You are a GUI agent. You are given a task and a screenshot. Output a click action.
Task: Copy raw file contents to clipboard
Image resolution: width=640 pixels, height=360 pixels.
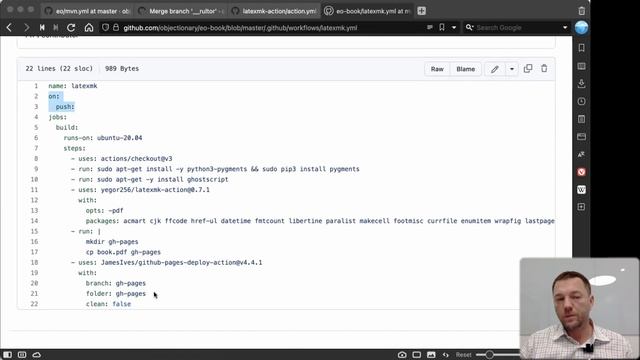[528, 69]
